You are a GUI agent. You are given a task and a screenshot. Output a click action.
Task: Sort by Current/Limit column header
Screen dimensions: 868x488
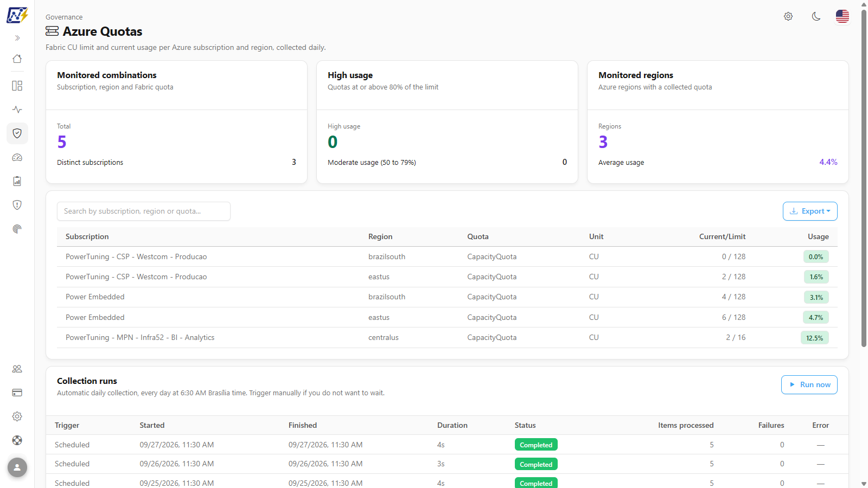pos(722,237)
